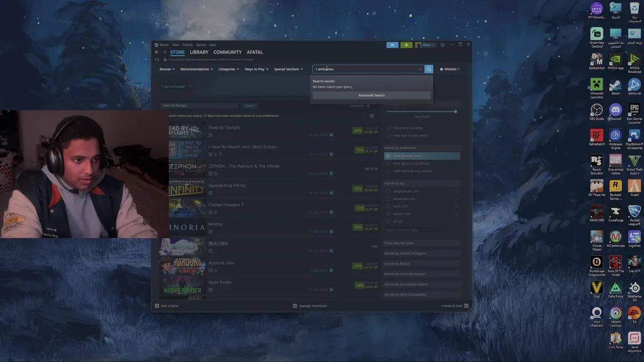Click the Any Price slider handle
The width and height of the screenshot is (644, 362).
[x=455, y=111]
